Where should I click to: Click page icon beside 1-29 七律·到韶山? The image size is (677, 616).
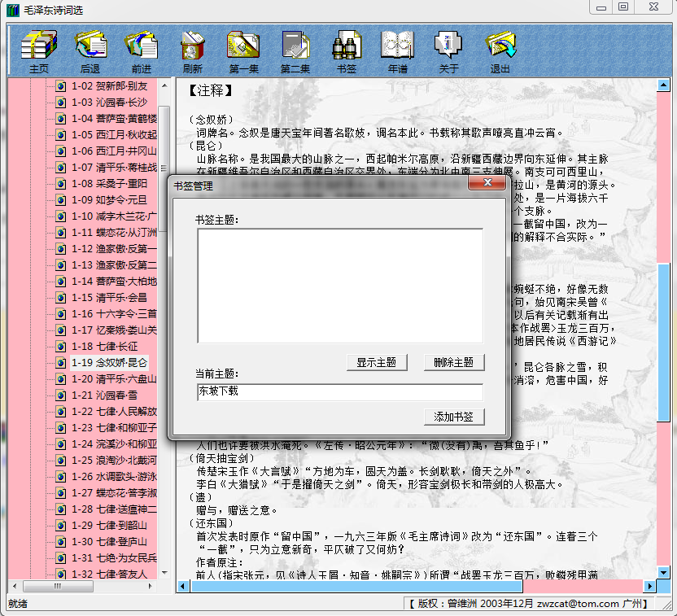60,526
